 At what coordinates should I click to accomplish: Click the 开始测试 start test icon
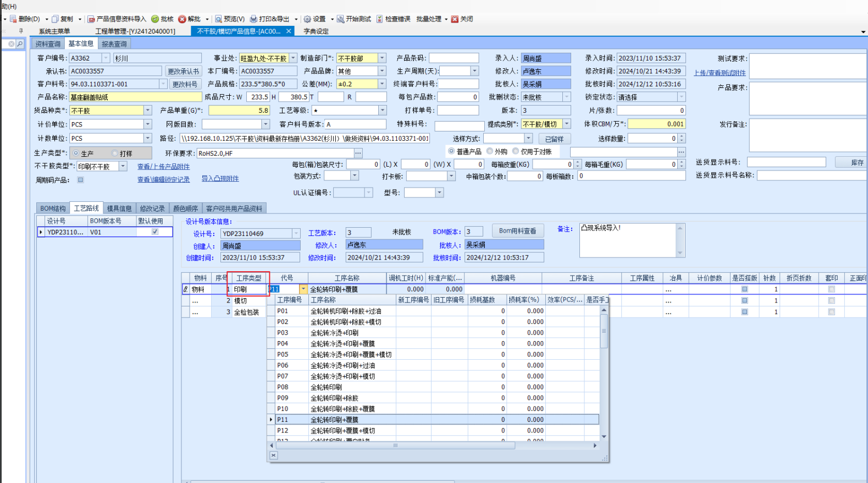coord(341,19)
